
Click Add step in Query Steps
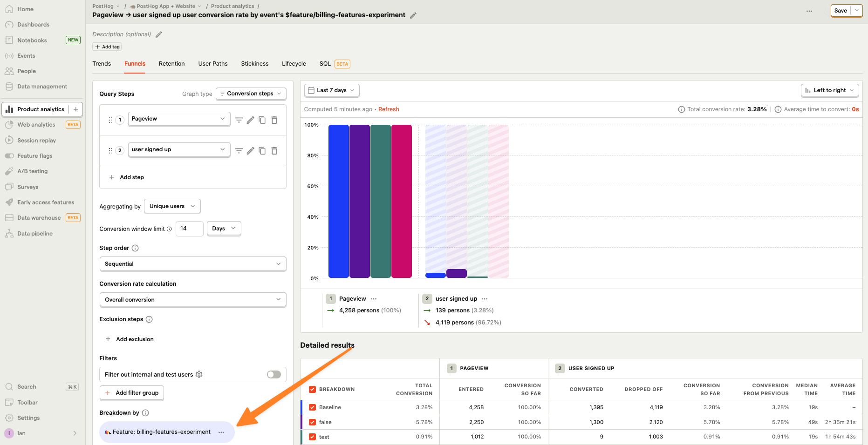coord(127,177)
